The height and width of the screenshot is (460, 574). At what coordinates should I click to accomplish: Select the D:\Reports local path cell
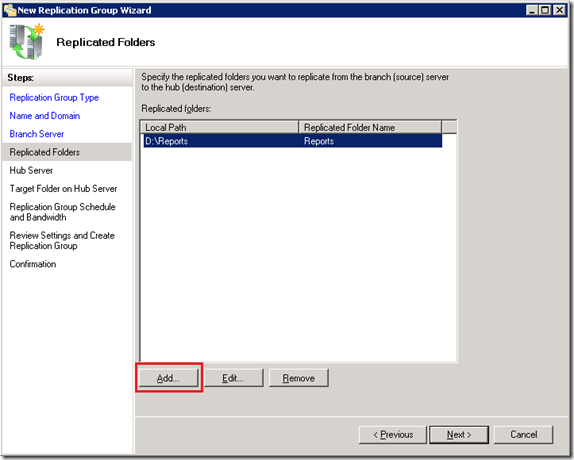coord(221,141)
